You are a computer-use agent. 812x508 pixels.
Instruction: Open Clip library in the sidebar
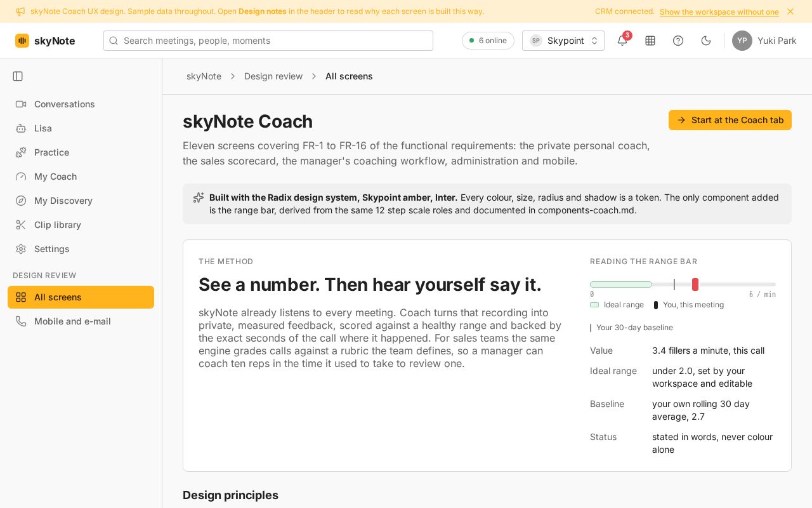click(x=81, y=225)
